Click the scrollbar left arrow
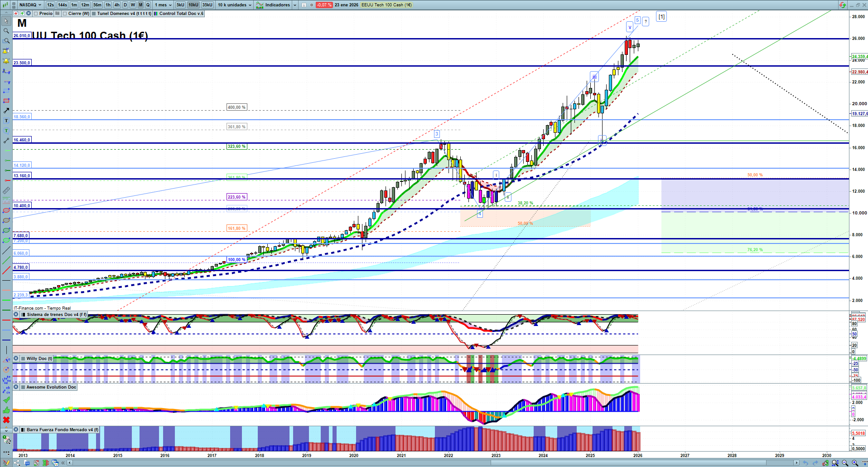Screen dimensions: 868x467 [x=69, y=463]
